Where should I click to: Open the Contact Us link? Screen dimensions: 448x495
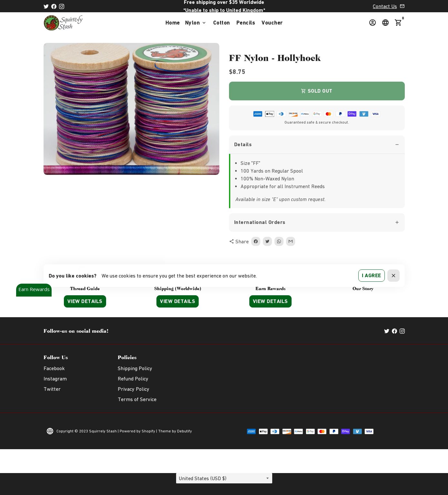tap(385, 6)
